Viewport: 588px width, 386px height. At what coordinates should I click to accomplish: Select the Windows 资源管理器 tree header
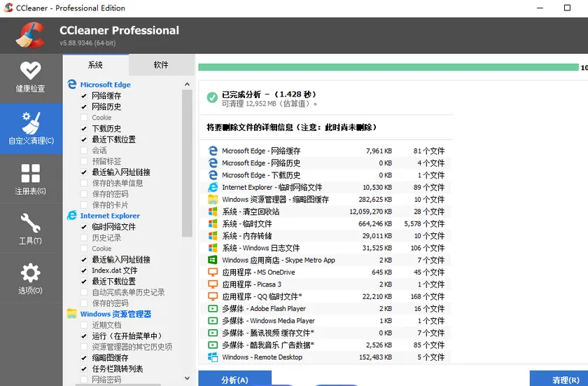click(x=115, y=314)
